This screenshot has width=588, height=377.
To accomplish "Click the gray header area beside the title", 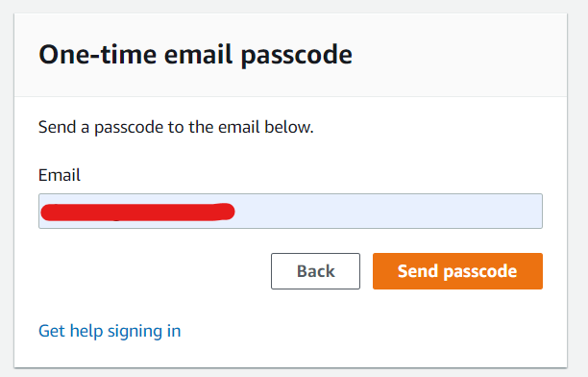I will point(457,55).
